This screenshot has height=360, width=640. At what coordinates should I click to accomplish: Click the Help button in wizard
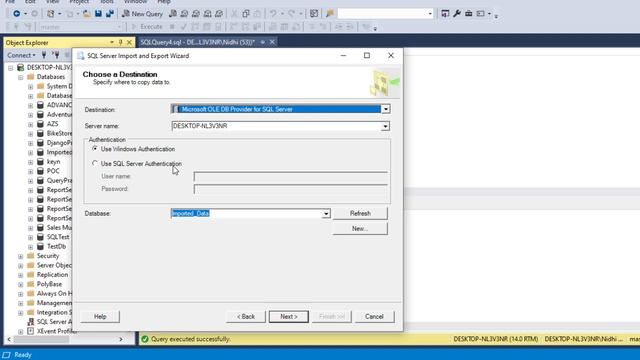coord(100,316)
